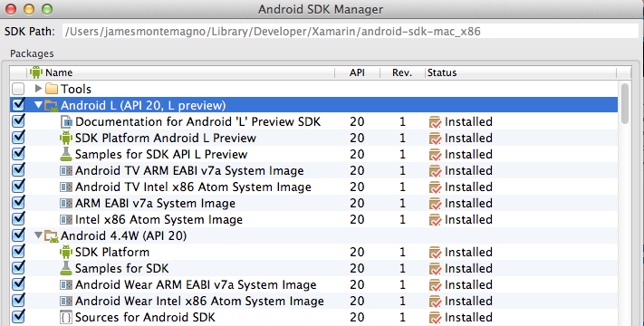Click the 4.4W SDK Platform android icon
Viewport: 644px width, 326px height.
click(x=66, y=252)
